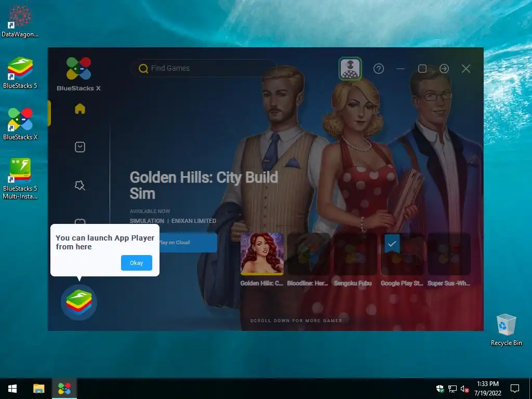Launch App Player from the BlueStacks round icon

79,302
